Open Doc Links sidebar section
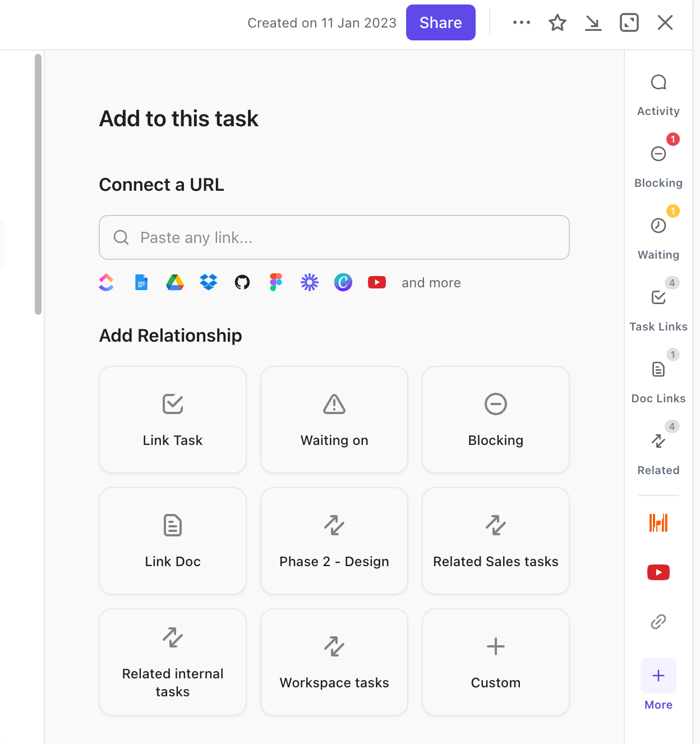 658,380
